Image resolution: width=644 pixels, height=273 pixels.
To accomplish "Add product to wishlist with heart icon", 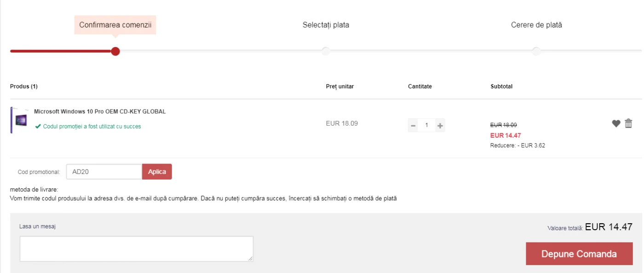I will pyautogui.click(x=616, y=123).
